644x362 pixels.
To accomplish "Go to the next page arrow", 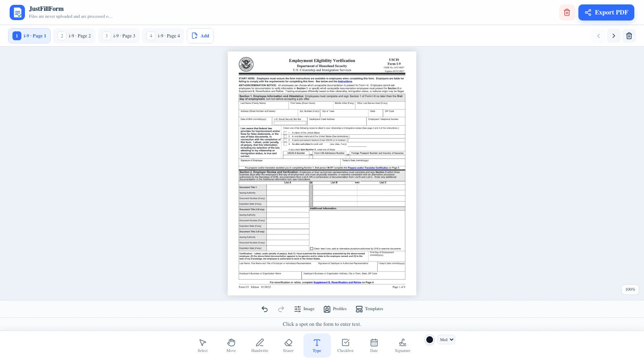I will coord(613,36).
